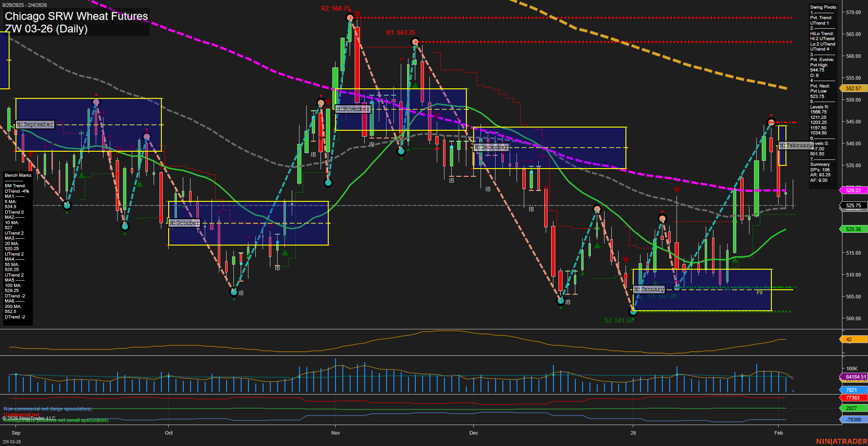868x446 pixels.
Task: Click the M:February label
Action: [x=794, y=146]
